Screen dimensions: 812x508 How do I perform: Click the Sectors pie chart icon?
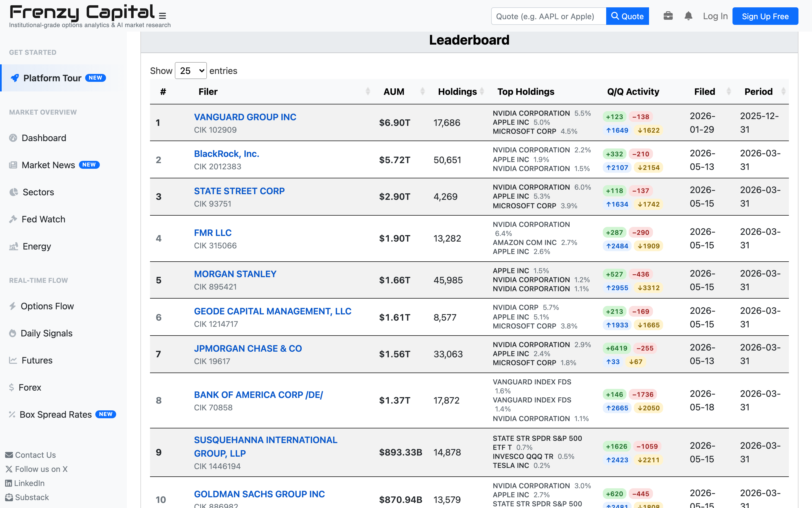14,192
